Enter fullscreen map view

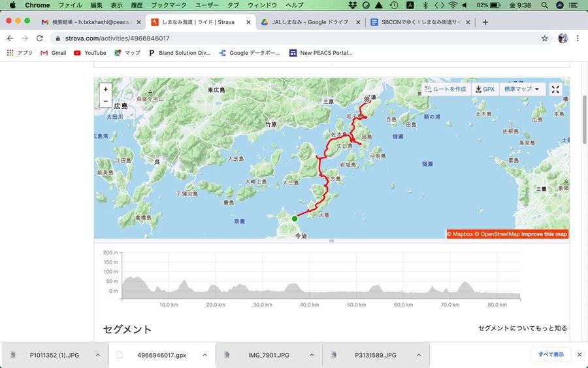point(555,90)
